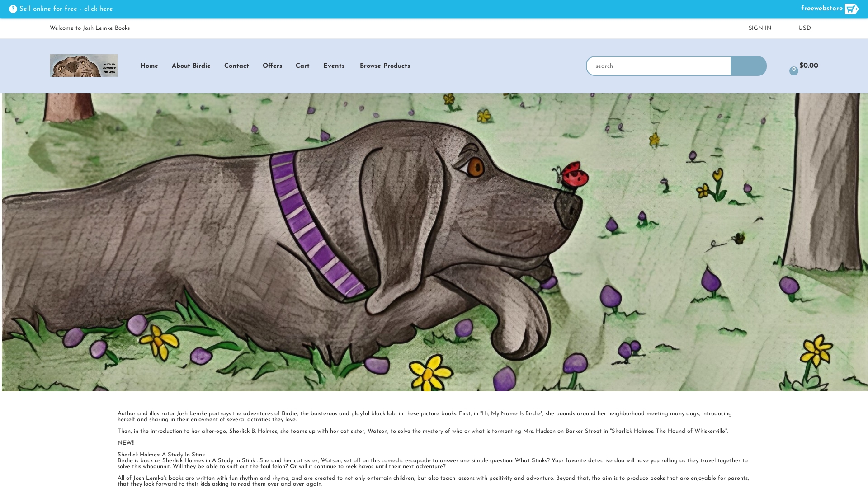Click the freewebstore cart logo icon
The height and width of the screenshot is (488, 868).
tap(852, 9)
